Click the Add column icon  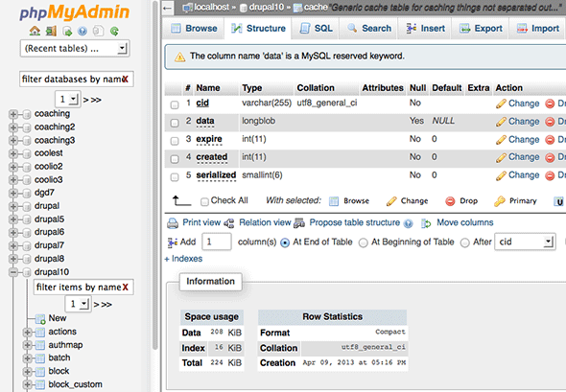click(x=173, y=242)
